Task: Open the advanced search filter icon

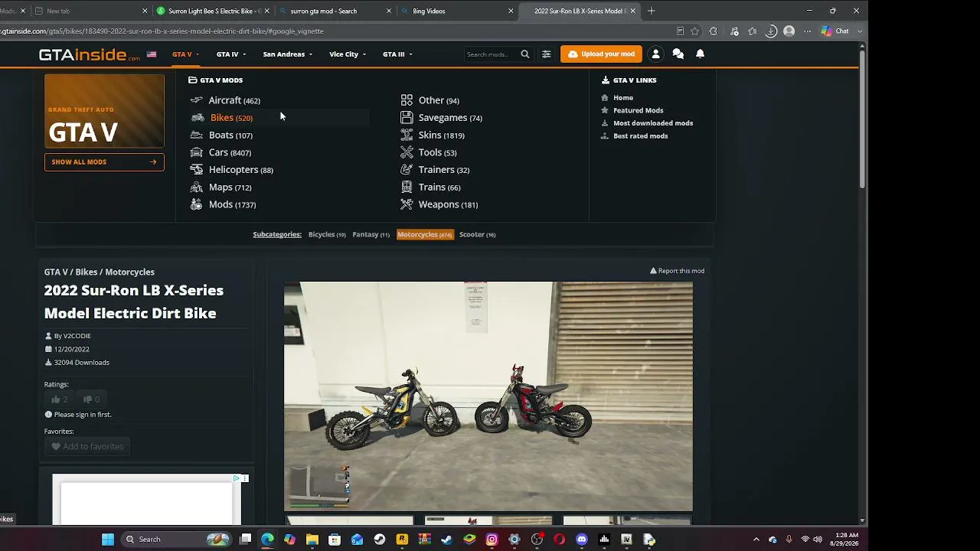Action: 547,54
